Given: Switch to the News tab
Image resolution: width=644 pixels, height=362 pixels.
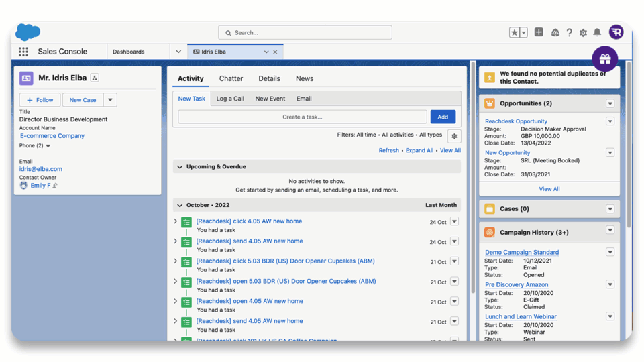Looking at the screenshot, I should pos(305,79).
